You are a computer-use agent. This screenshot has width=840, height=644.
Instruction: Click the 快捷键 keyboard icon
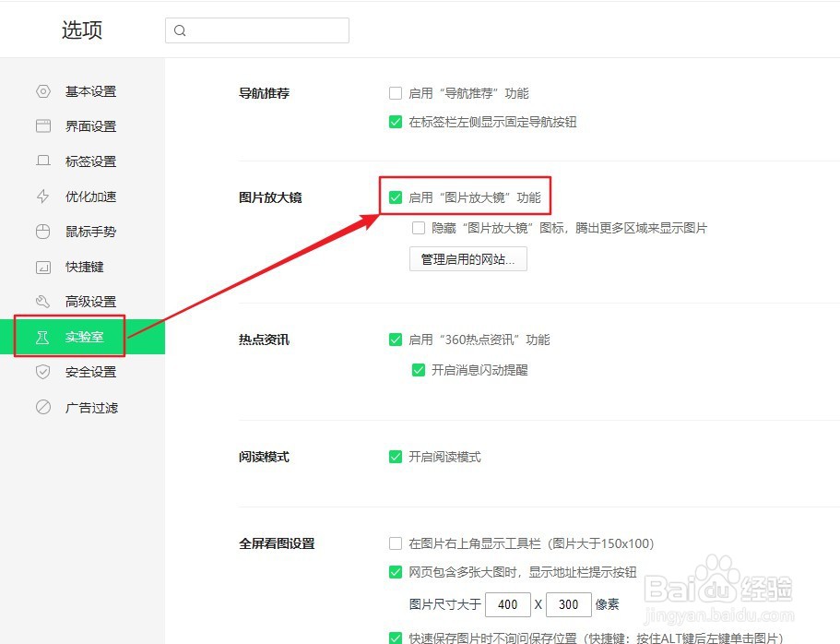pos(43,267)
